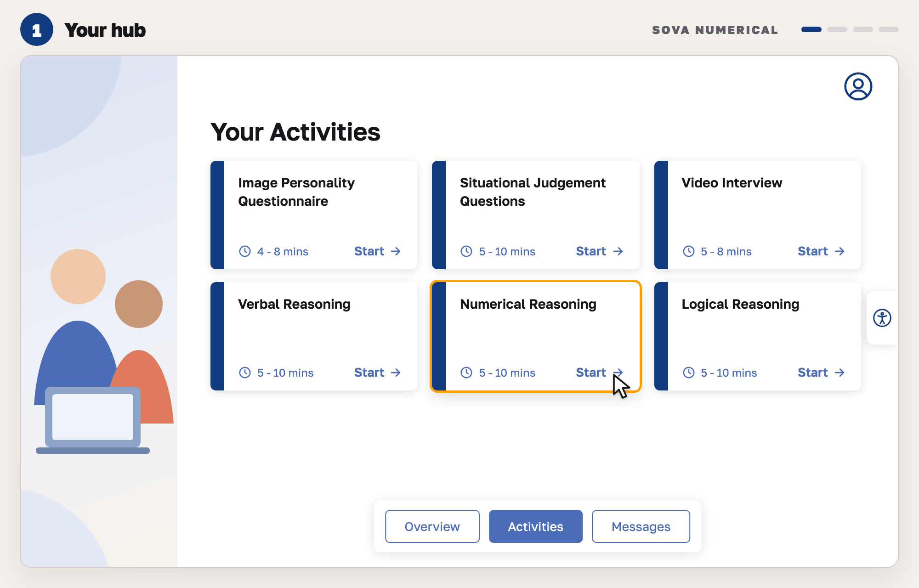Click the Image Personality Questionnaire title
The height and width of the screenshot is (588, 919).
coord(296,192)
